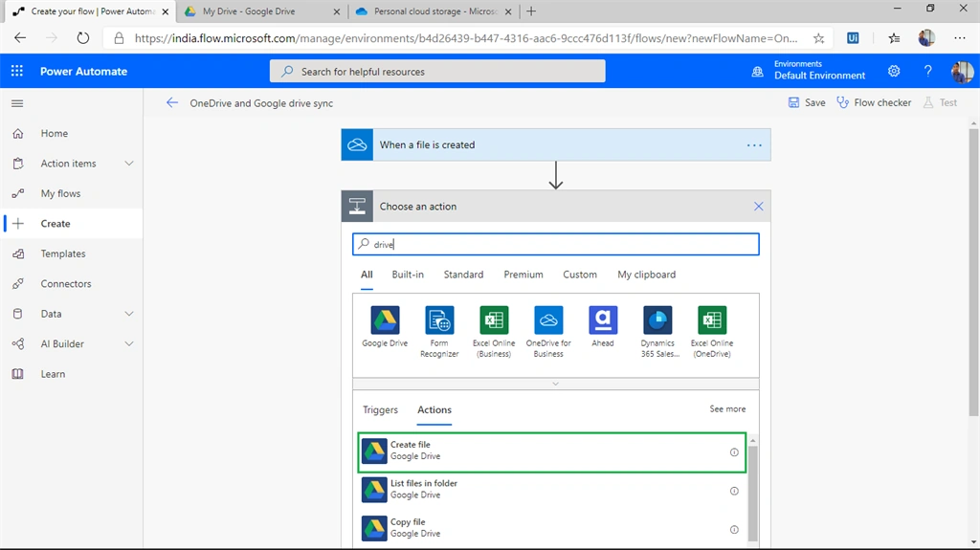
Task: Open a new browser tab
Action: [x=531, y=11]
